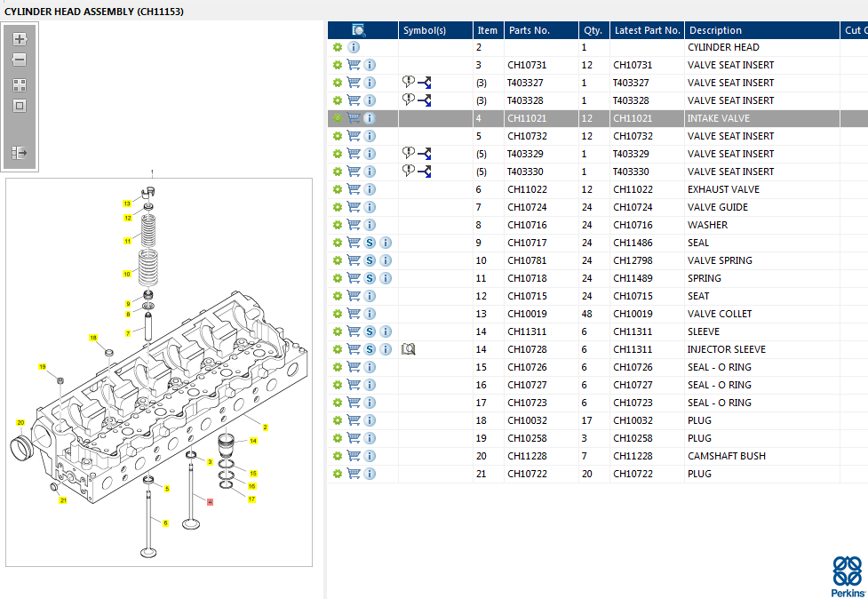The height and width of the screenshot is (599, 868).
Task: Click the S supersession icon for VALVE SPRING
Action: pyautogui.click(x=370, y=260)
